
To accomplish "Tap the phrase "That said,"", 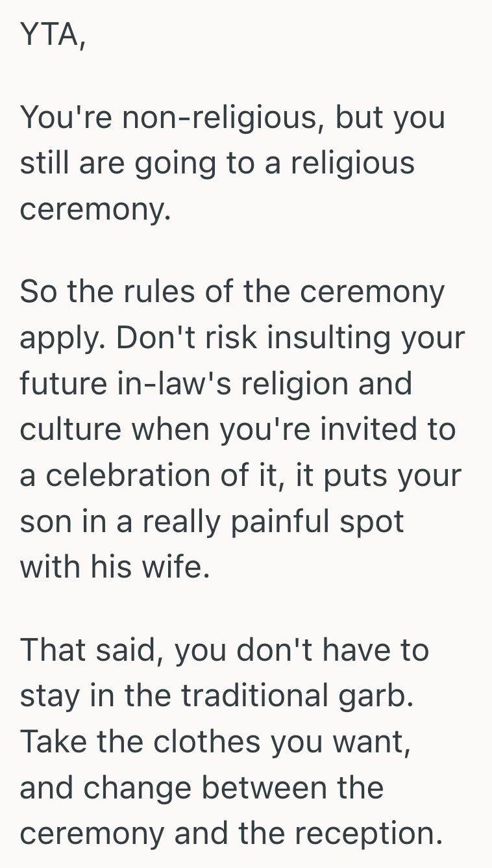I will pyautogui.click(x=88, y=650).
